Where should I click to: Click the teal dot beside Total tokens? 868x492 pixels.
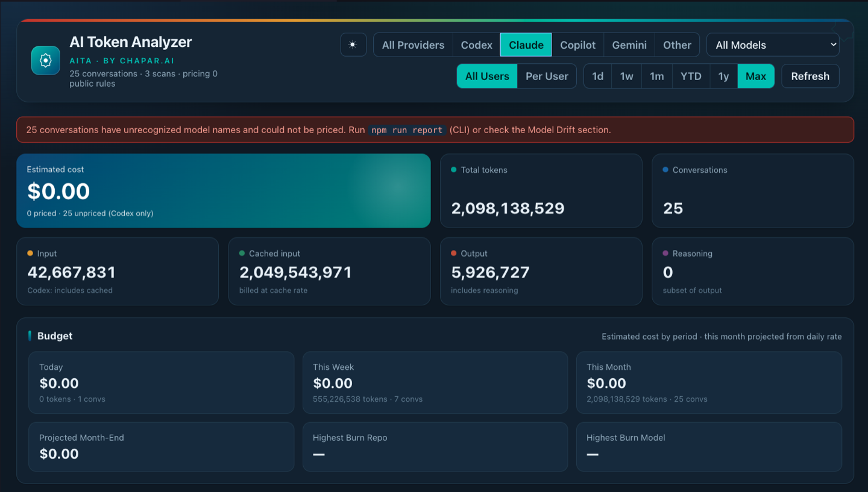pos(454,170)
